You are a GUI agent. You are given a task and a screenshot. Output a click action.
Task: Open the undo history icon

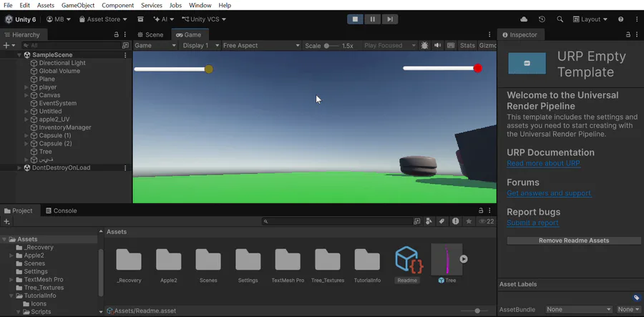(x=542, y=19)
